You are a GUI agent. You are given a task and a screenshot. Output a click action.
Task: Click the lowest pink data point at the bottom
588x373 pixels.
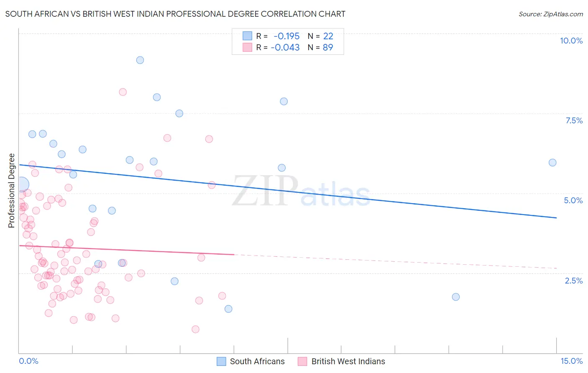(x=195, y=329)
